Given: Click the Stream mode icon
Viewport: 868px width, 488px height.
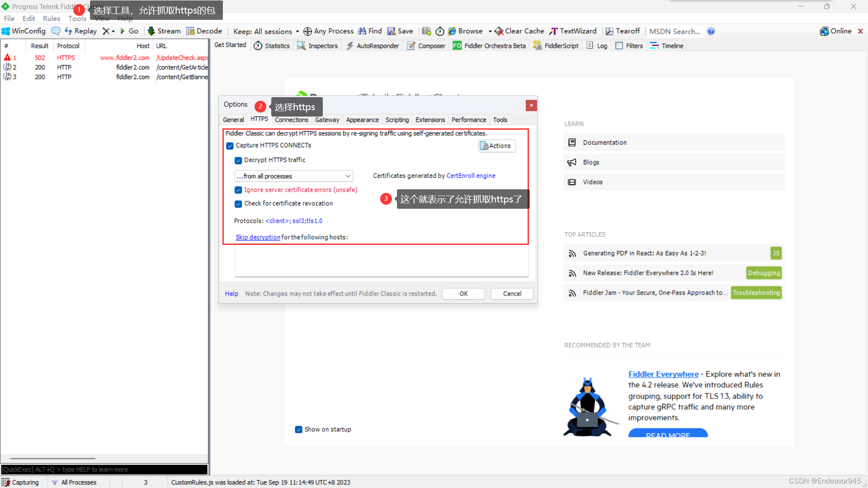Looking at the screenshot, I should coord(151,31).
